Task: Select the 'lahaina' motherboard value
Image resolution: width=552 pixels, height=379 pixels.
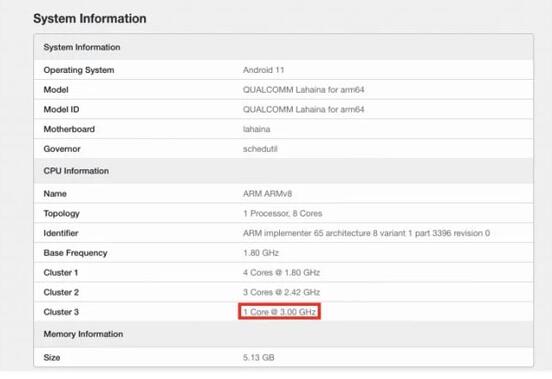Action: click(x=257, y=129)
